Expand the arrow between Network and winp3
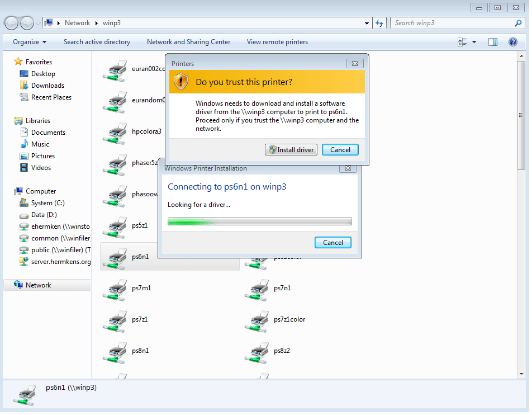This screenshot has height=415, width=532. tap(96, 23)
